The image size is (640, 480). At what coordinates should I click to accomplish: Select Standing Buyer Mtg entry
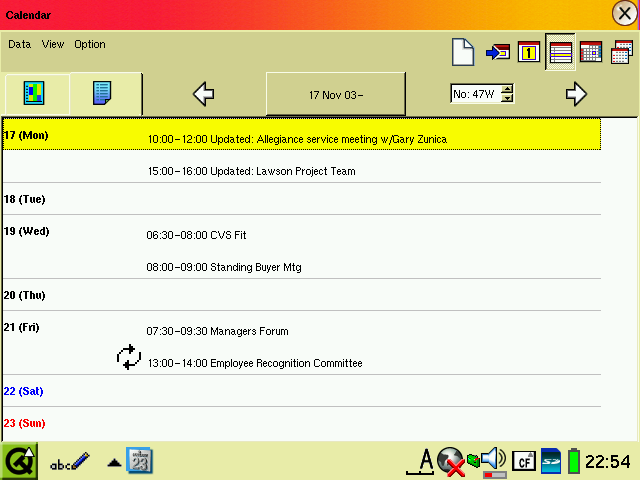coord(224,267)
